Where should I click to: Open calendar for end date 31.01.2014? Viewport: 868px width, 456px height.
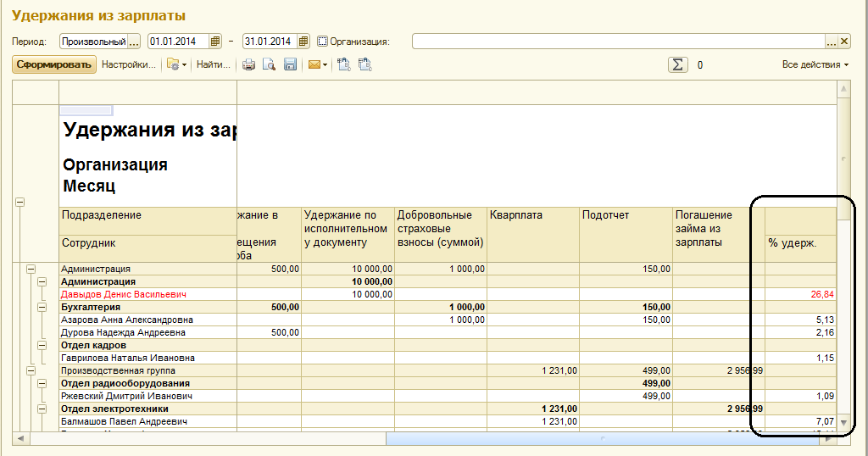click(x=304, y=41)
